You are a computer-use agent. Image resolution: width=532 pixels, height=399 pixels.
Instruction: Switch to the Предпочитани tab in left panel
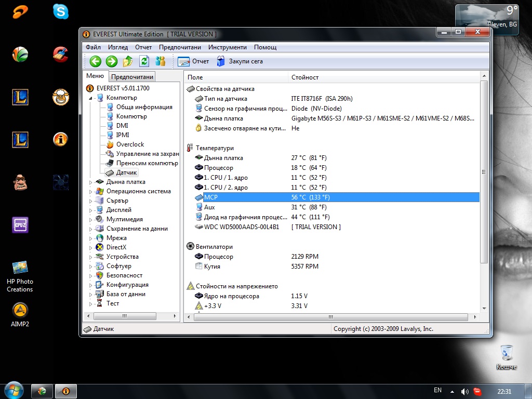pyautogui.click(x=132, y=77)
